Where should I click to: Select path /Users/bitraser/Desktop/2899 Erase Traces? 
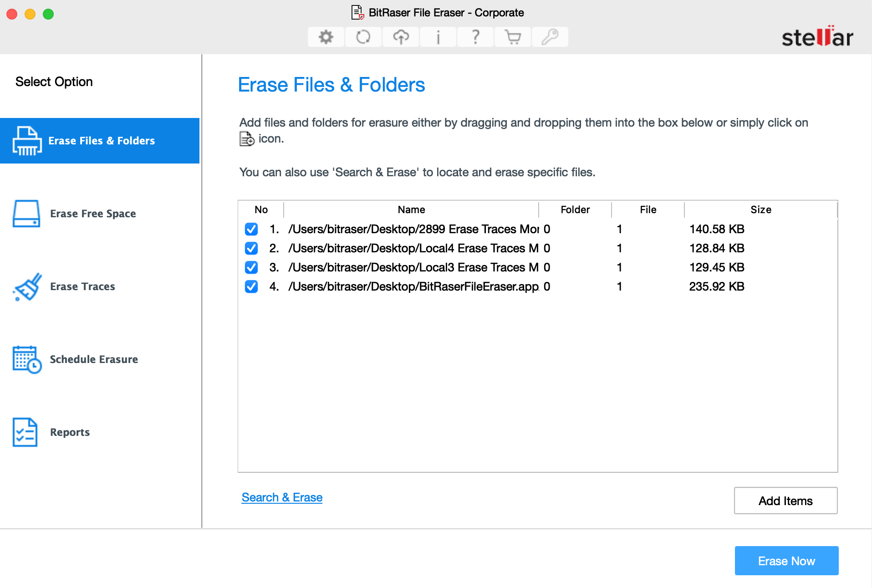click(413, 229)
